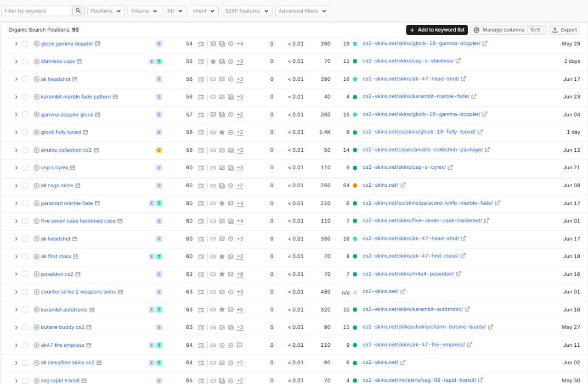Open the counter strike 2 weapons skins keyword
588x384 pixels.
point(78,292)
